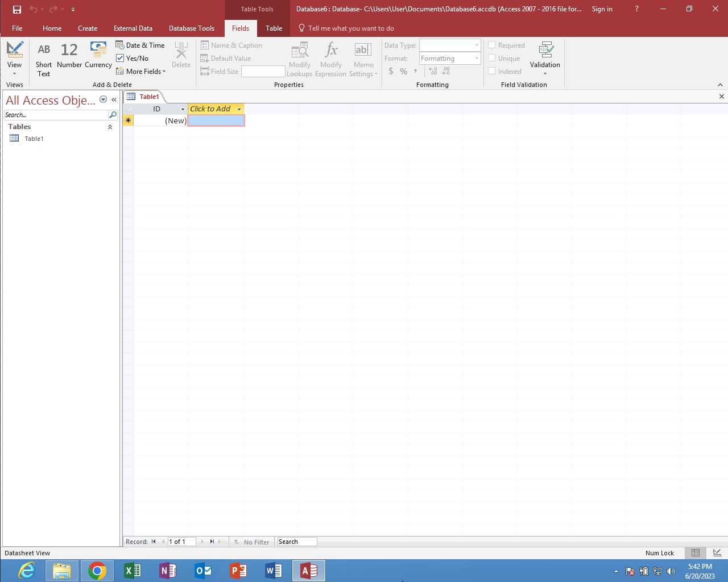Expand the Click to Add column dropdown

tap(239, 109)
